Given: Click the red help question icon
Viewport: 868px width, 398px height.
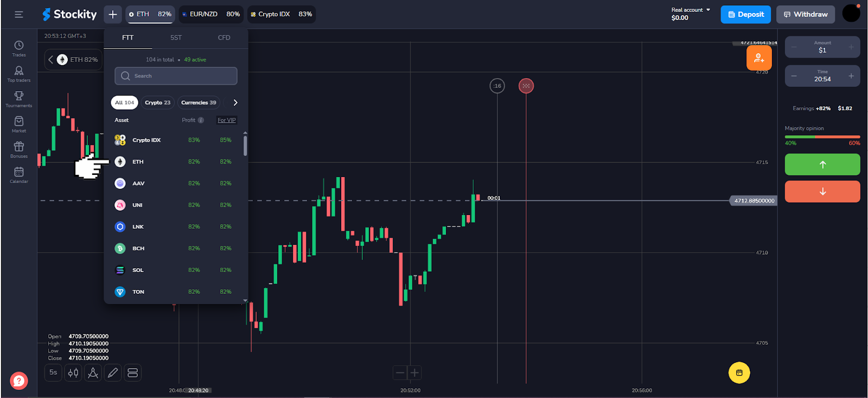Looking at the screenshot, I should (19, 381).
